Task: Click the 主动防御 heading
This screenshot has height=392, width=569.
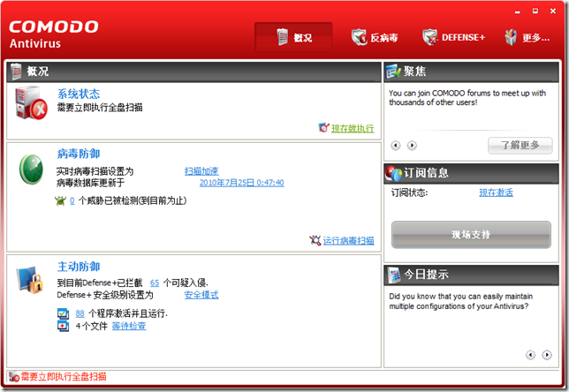Action: [x=79, y=267]
